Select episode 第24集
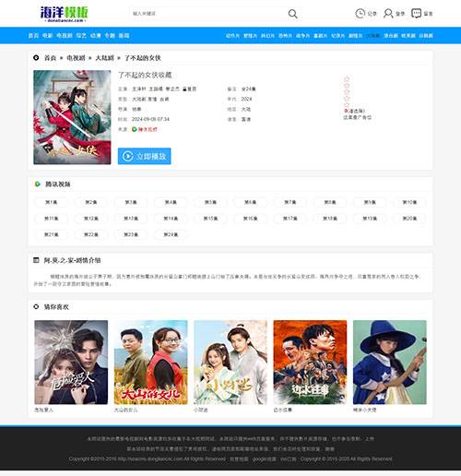The image size is (461, 476). coord(171,234)
